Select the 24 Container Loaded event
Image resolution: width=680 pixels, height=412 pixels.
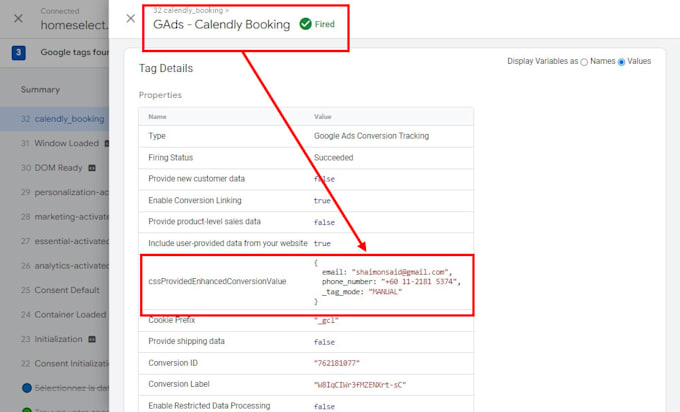pos(54,314)
